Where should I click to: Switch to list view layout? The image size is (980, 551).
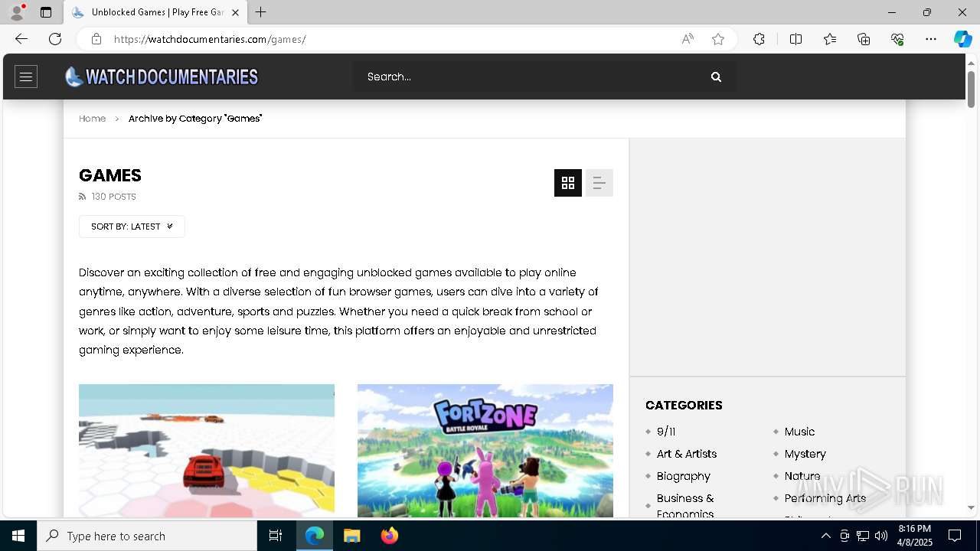pos(599,183)
